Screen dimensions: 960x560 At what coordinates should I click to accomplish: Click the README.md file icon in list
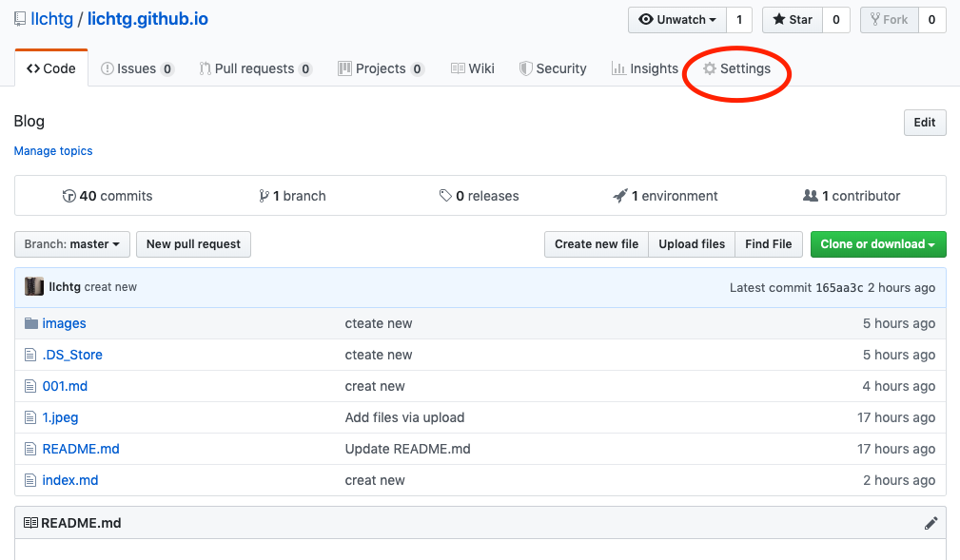(x=30, y=449)
